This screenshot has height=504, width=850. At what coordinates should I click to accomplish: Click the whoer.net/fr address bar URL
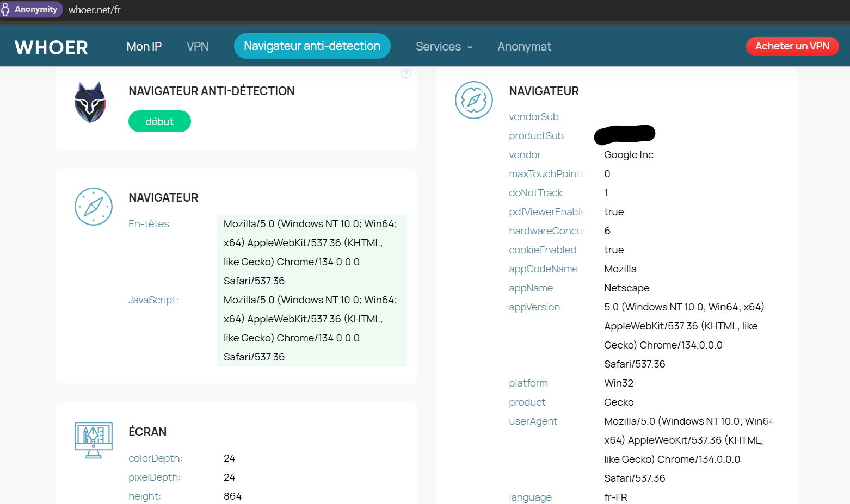[94, 10]
